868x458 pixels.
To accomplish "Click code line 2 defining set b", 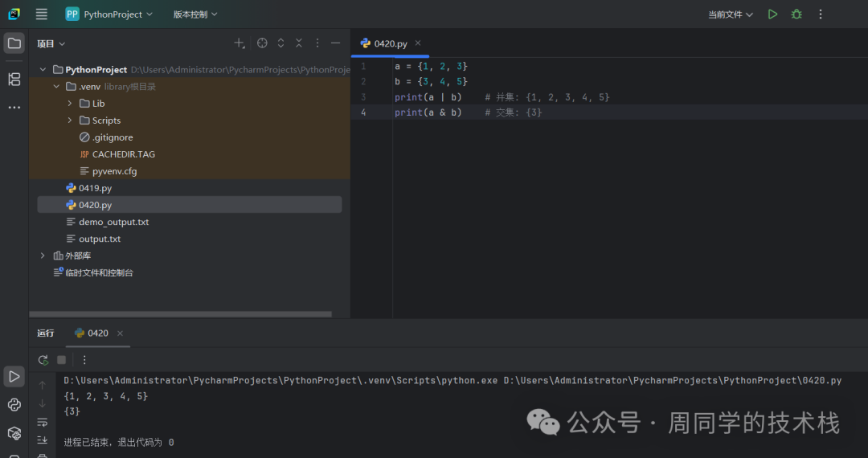I will (x=432, y=82).
